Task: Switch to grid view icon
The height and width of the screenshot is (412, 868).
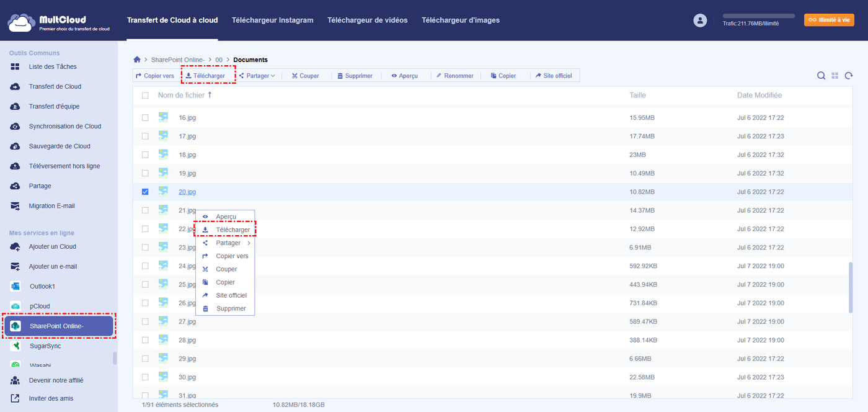Action: coord(835,76)
